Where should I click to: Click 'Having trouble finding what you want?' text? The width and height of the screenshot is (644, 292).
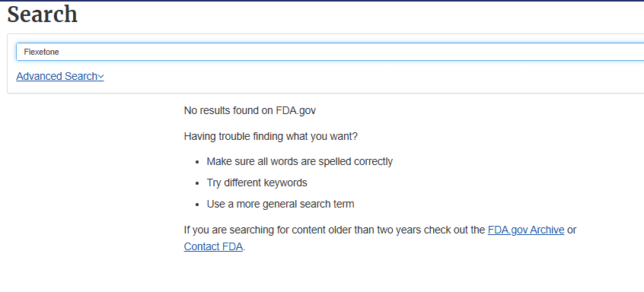tap(271, 136)
